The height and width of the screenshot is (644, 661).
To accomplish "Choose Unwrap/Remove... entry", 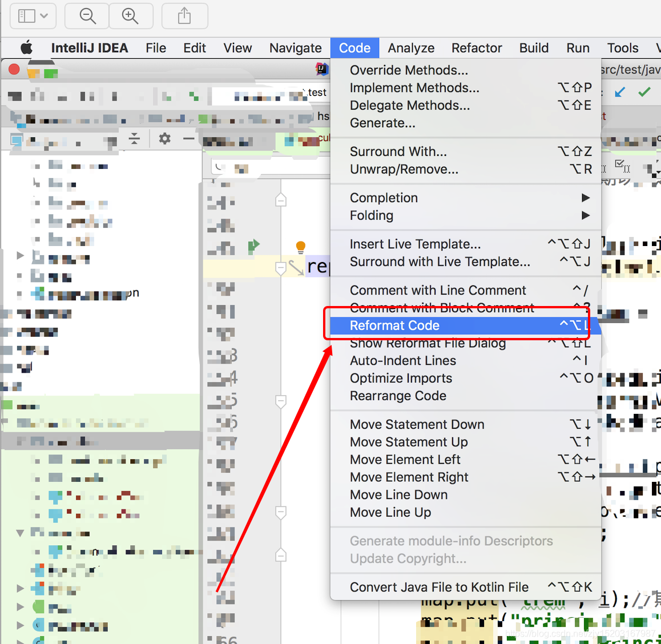I will pos(465,169).
